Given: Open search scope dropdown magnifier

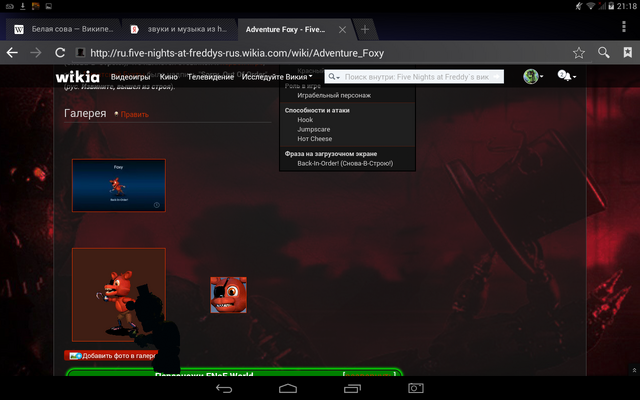Looking at the screenshot, I should pyautogui.click(x=334, y=77).
